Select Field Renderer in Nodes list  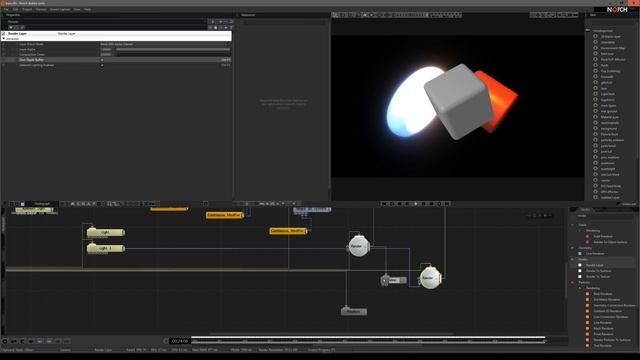coord(602,236)
